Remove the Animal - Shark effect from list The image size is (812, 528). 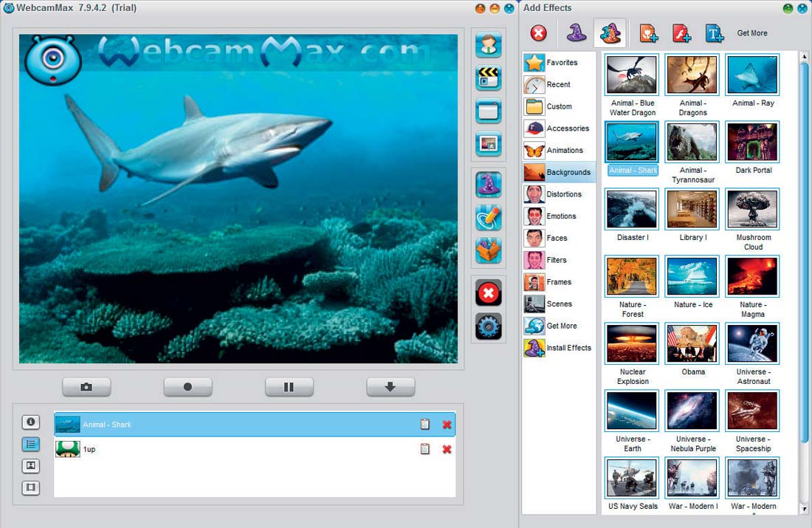(x=447, y=425)
